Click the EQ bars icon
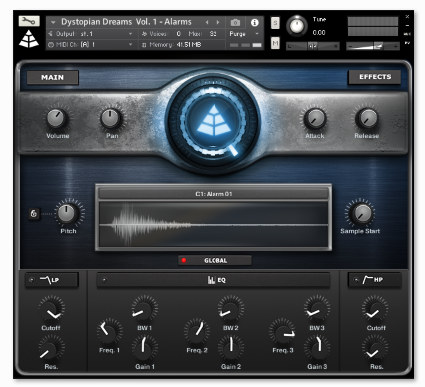Image resolution: width=425 pixels, height=387 pixels. pyautogui.click(x=211, y=280)
